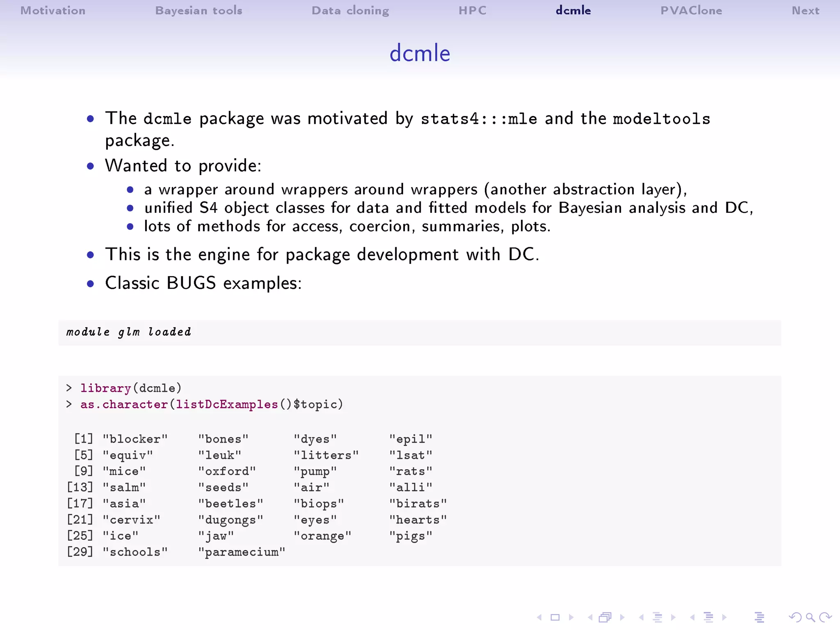
Task: Click 'unified S4 object classes' sub-bullet
Action: tap(449, 208)
